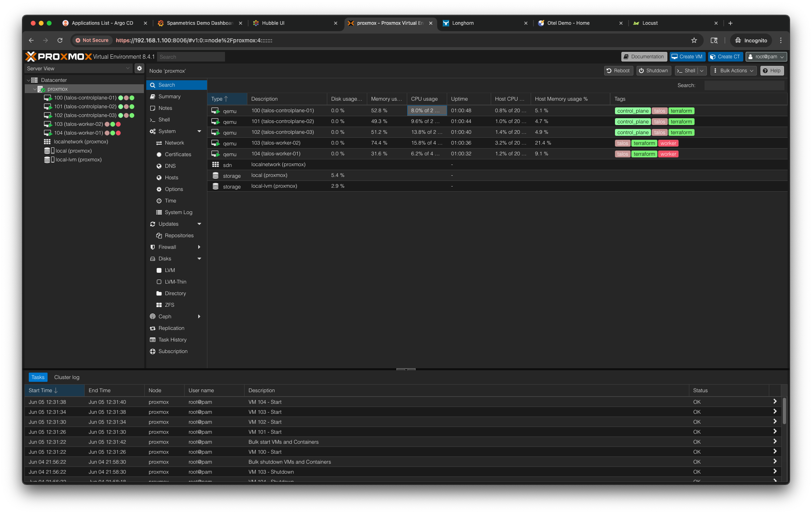Open the DNS configuration

177,166
